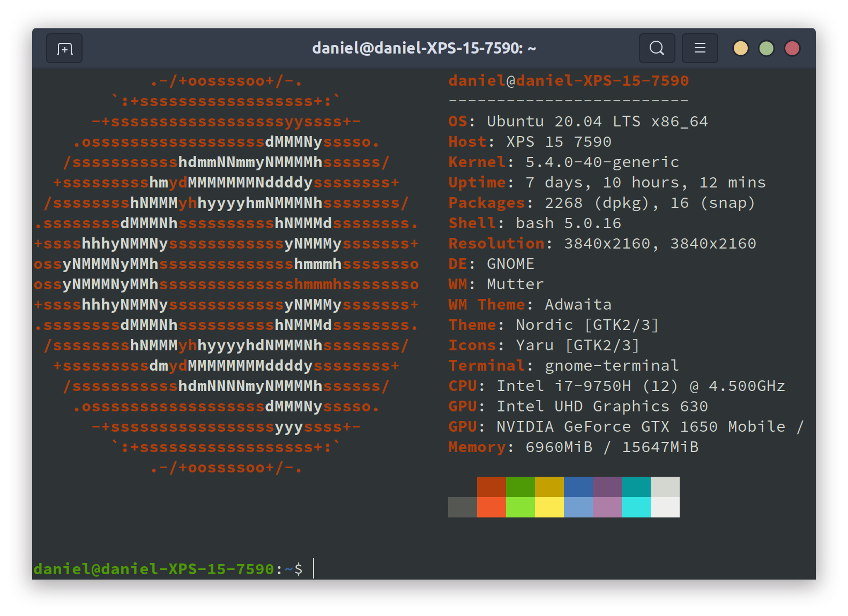Click the light gray top-row color block
Screen dimensions: 848x616
665,487
